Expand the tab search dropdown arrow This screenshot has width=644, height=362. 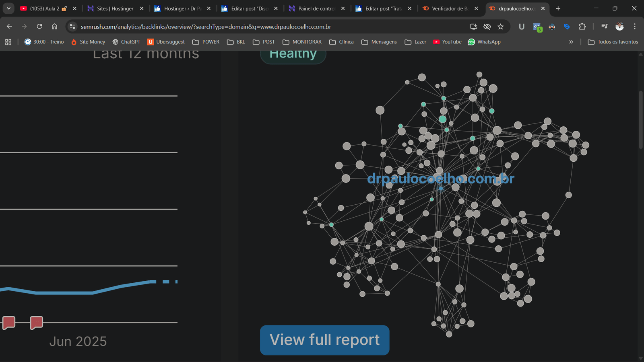point(8,8)
